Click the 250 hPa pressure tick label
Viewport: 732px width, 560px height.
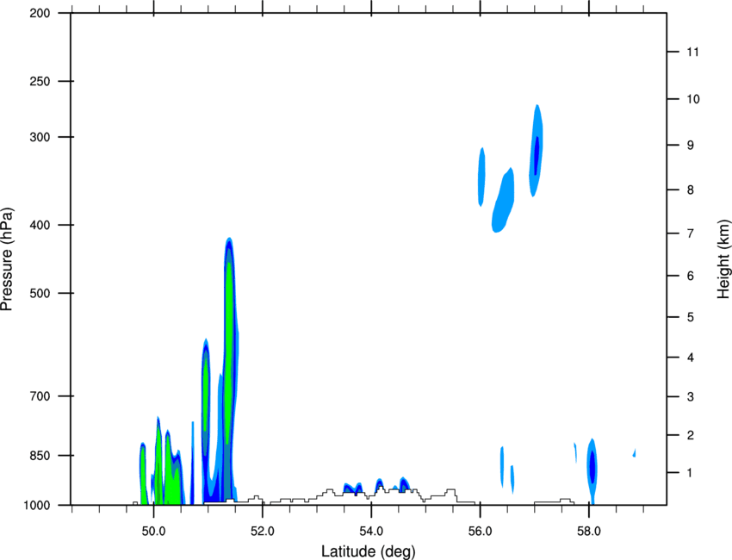40,81
